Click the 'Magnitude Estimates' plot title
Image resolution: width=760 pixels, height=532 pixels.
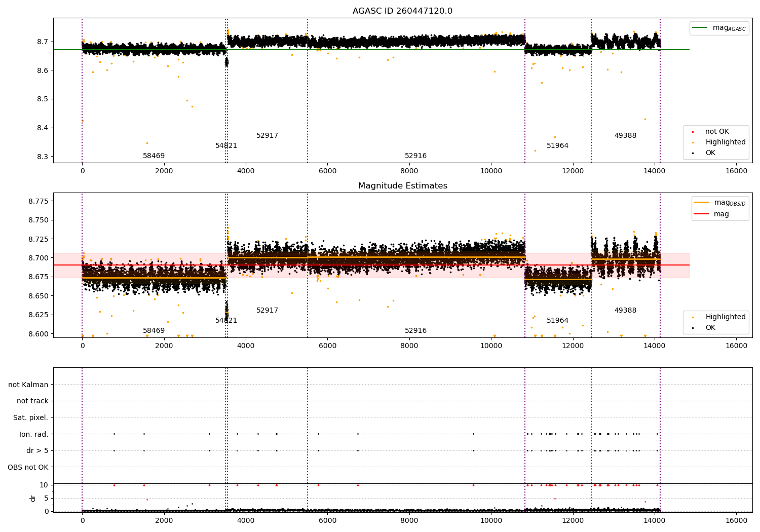(402, 186)
